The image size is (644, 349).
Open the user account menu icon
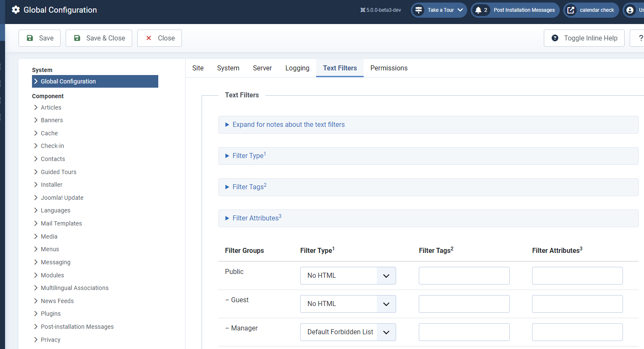point(630,10)
